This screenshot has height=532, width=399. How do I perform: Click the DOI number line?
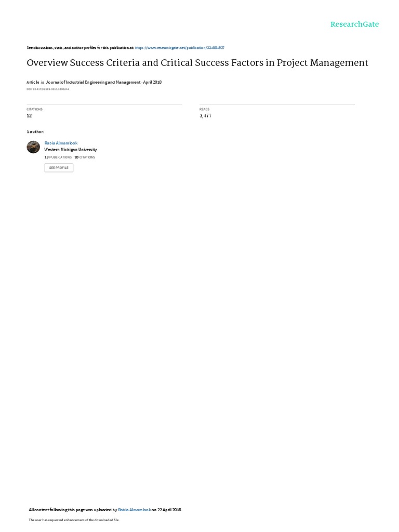(48, 89)
